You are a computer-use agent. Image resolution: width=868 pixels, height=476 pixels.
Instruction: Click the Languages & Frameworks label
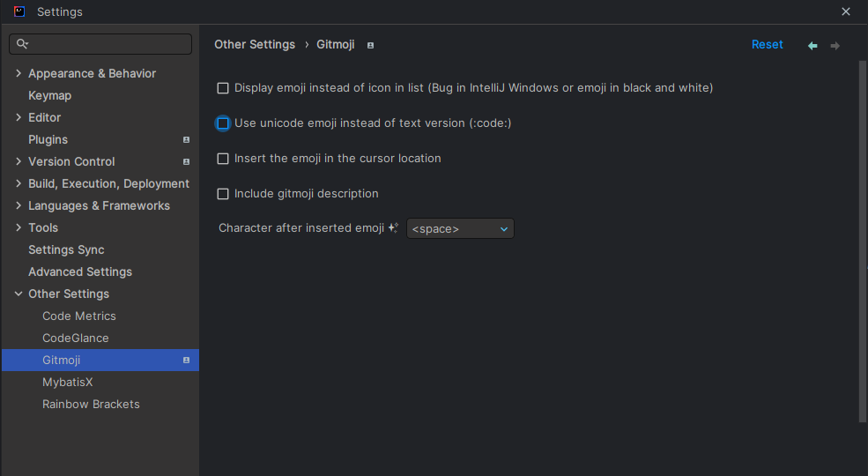click(99, 206)
